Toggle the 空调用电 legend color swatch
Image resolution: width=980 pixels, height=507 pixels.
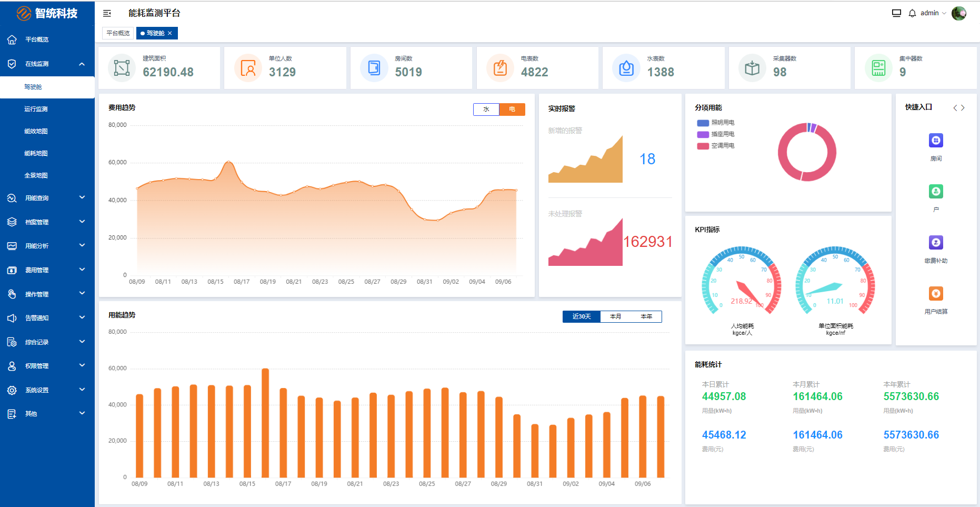(703, 146)
